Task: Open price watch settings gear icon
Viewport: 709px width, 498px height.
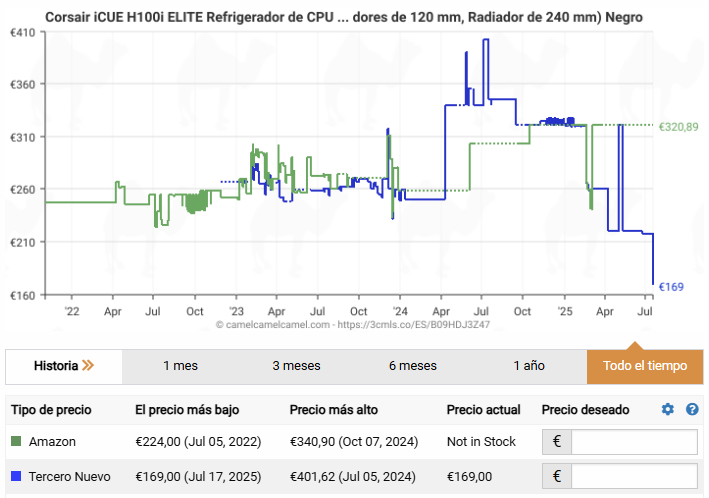Action: tap(667, 409)
